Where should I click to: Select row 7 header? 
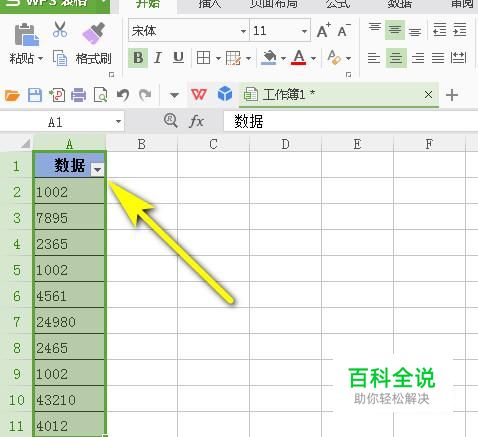pos(17,322)
